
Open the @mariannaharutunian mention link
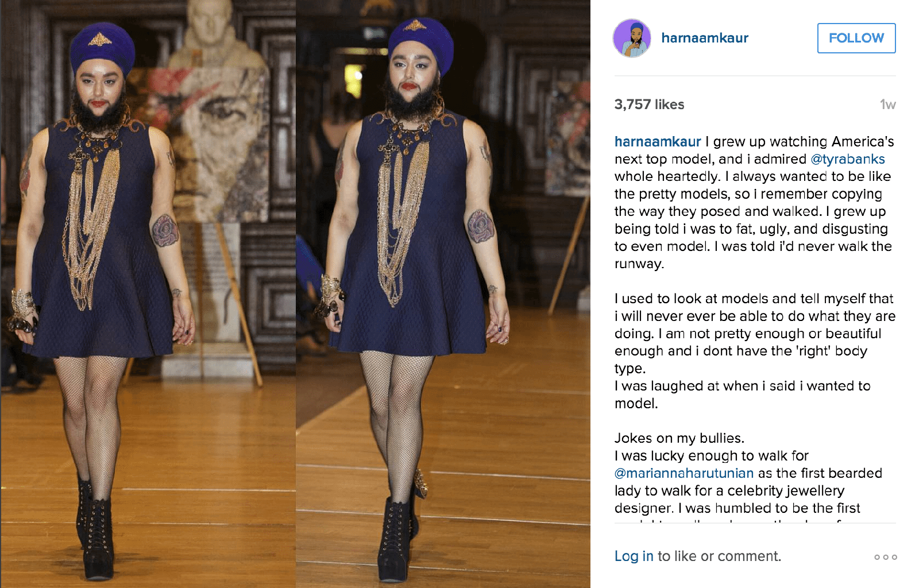point(684,473)
